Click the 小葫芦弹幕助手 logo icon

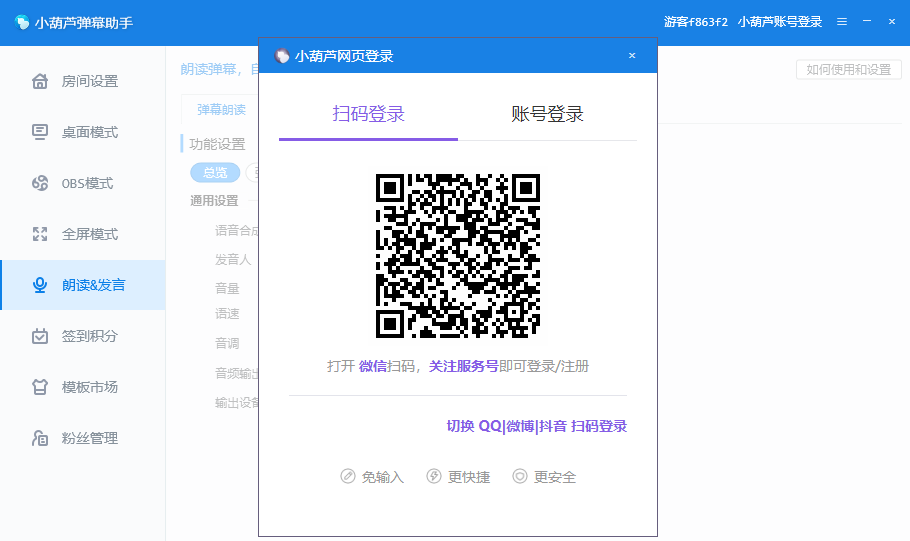click(22, 22)
